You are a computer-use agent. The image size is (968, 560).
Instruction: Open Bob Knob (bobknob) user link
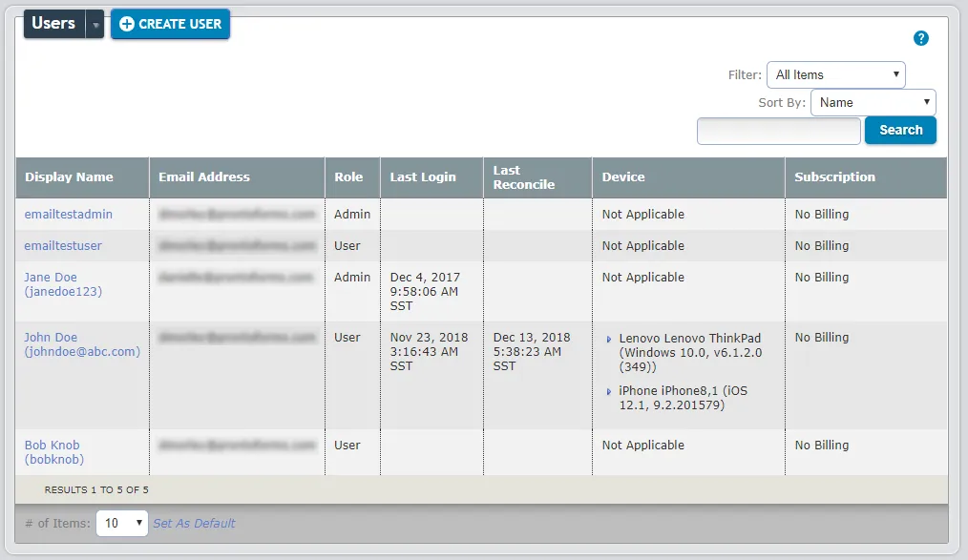pyautogui.click(x=54, y=452)
